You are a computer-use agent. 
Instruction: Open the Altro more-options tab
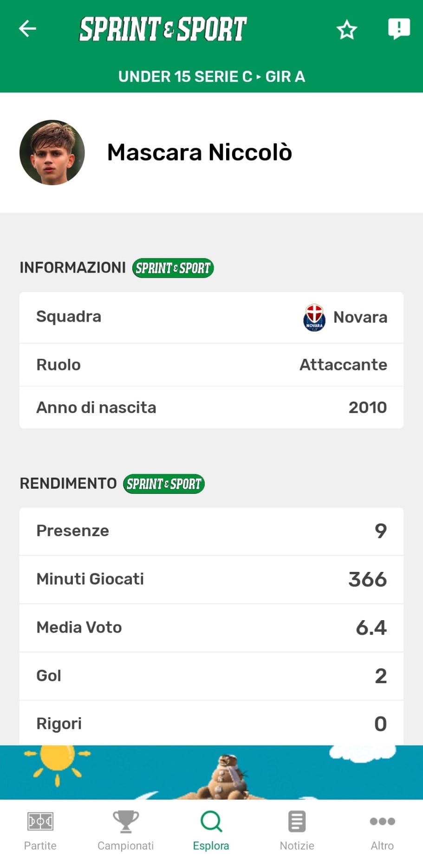(x=382, y=831)
